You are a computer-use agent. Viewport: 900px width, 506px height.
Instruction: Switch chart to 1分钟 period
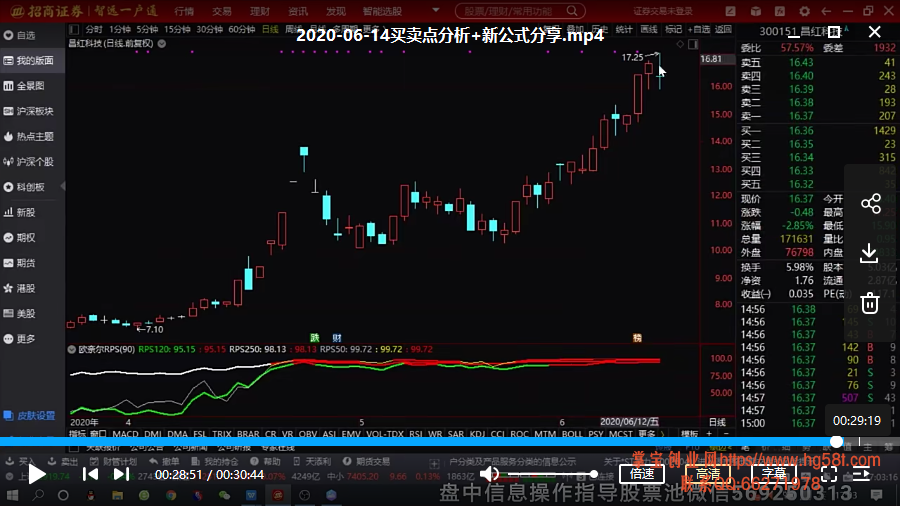pyautogui.click(x=120, y=29)
